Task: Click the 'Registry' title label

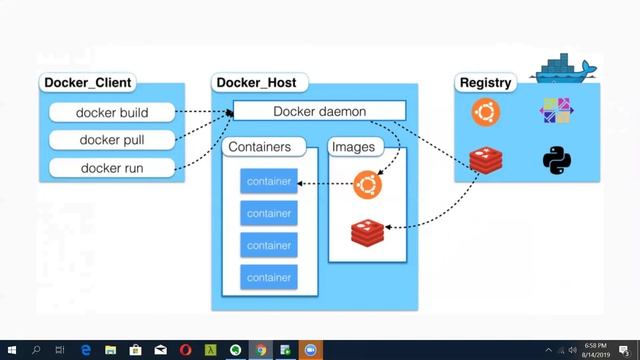Action: (x=486, y=82)
